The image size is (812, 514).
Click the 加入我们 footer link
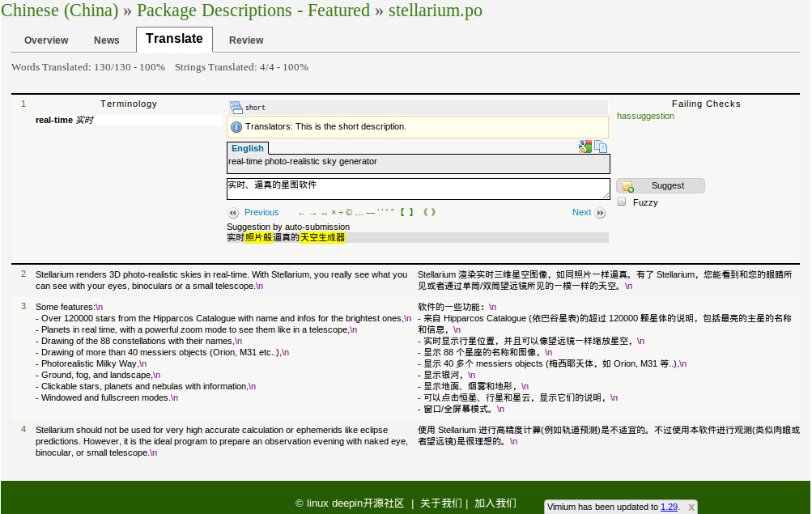tap(495, 503)
